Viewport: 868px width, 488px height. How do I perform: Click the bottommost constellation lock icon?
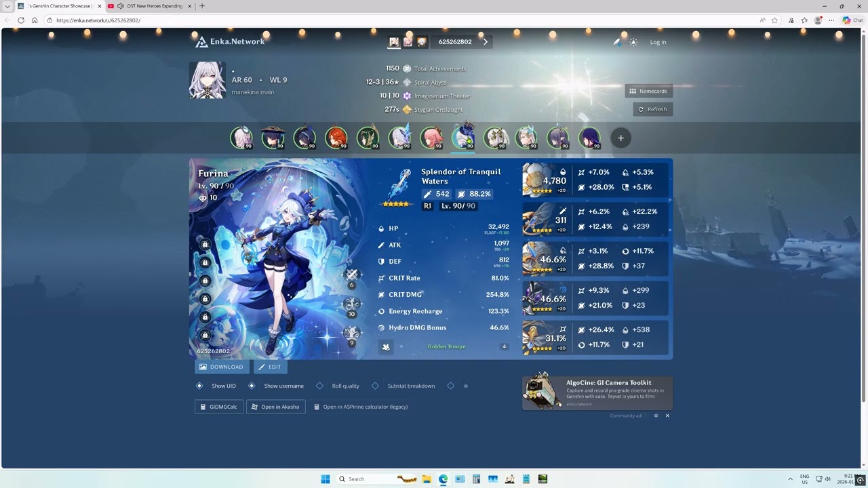[205, 335]
